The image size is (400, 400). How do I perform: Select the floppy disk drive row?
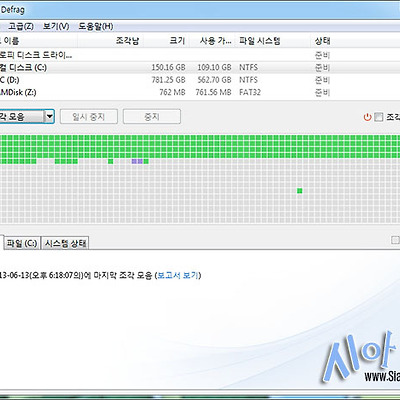(x=200, y=55)
